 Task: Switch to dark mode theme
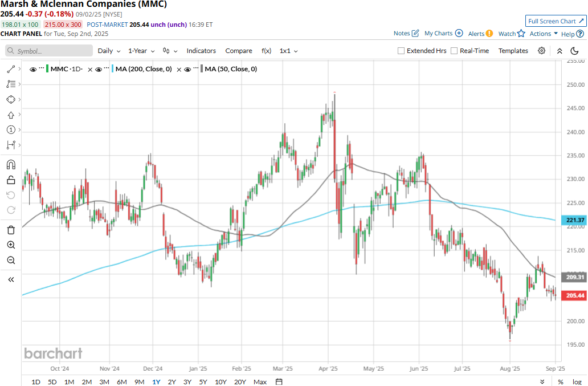(x=574, y=51)
